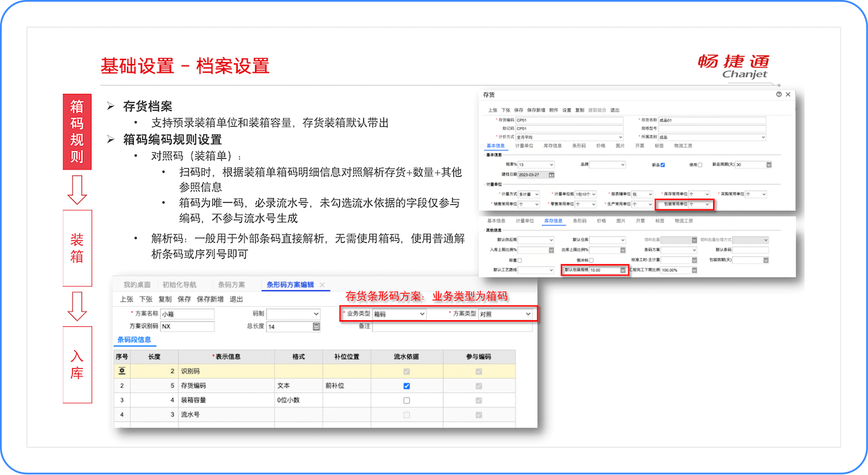Screen dimensions: 868x475
Task: Open the 方案类型 dropdown
Action: click(x=527, y=314)
